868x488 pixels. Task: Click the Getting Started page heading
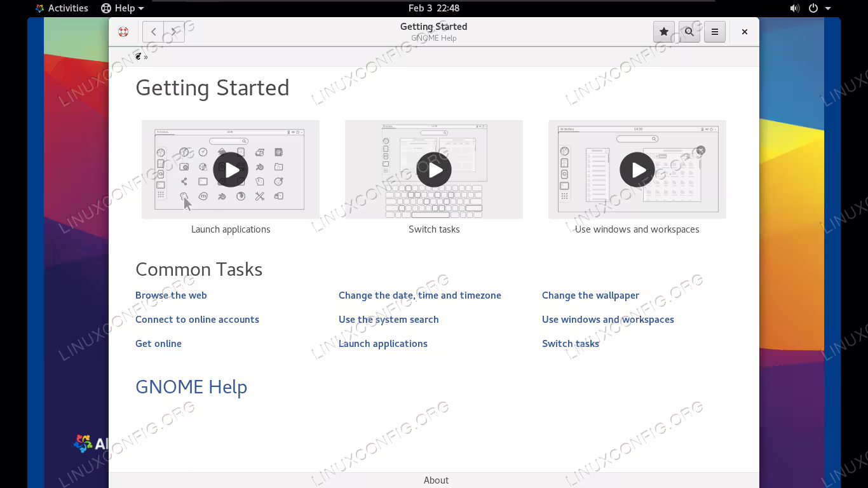point(212,88)
